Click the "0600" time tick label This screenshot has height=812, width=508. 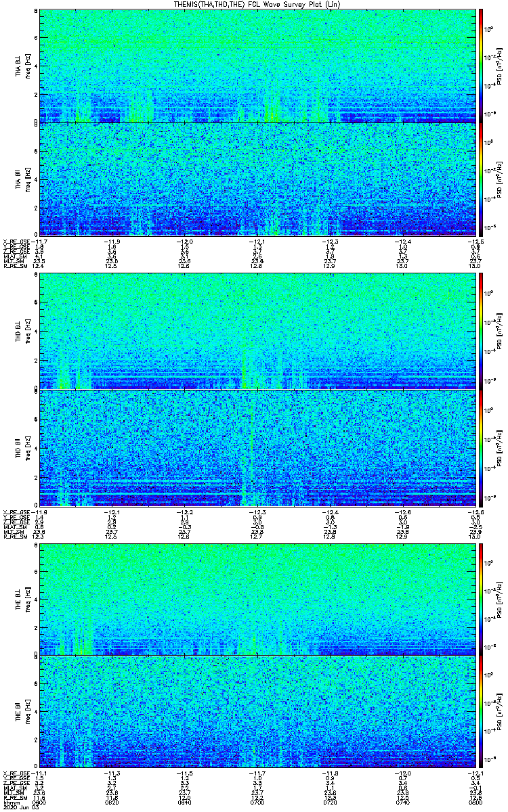click(x=39, y=801)
